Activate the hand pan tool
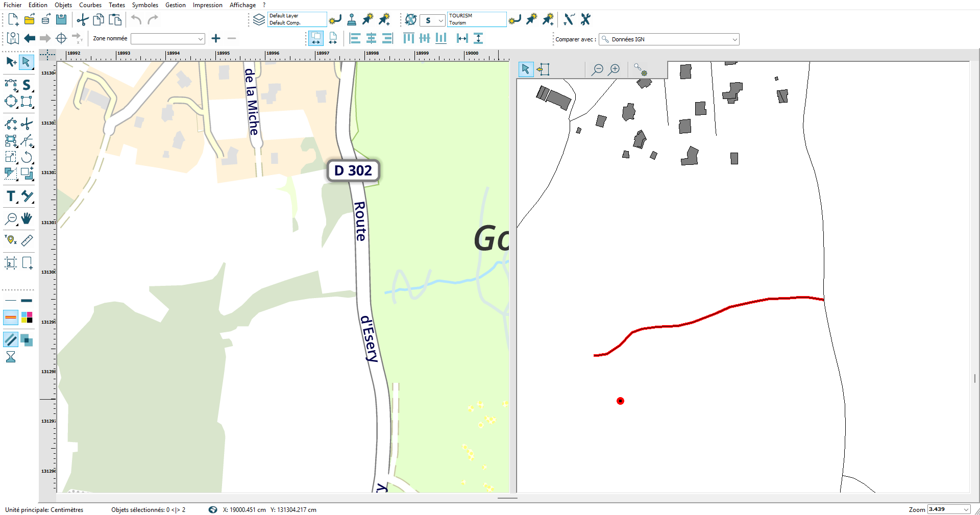The width and height of the screenshot is (980, 515). click(27, 218)
